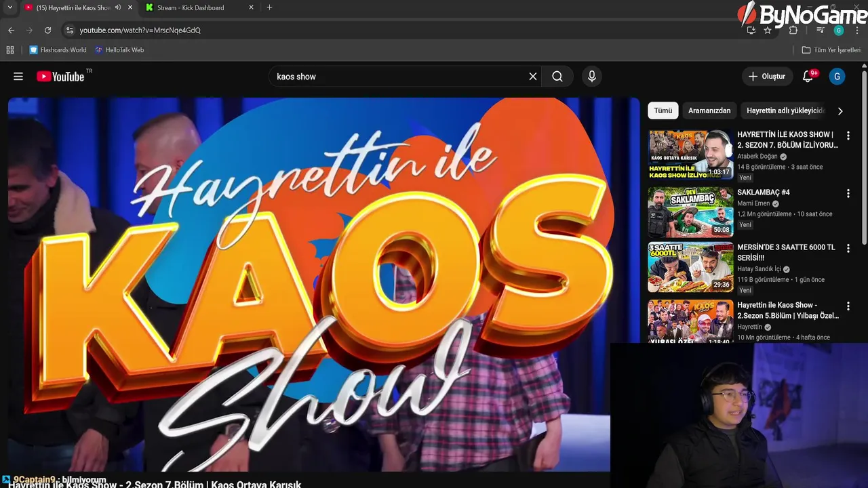This screenshot has width=868, height=488.
Task: Open the apps grid in bookmarks bar
Action: click(10, 49)
